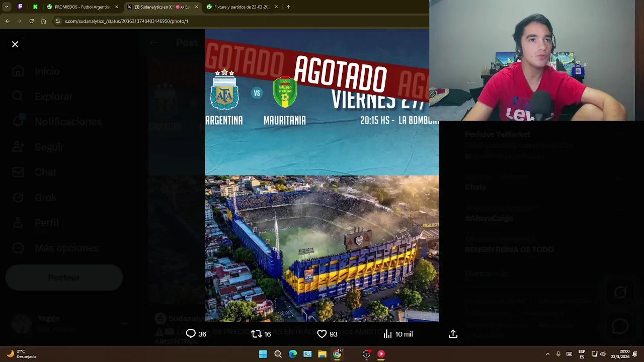Open the browser home page icon

43,21
